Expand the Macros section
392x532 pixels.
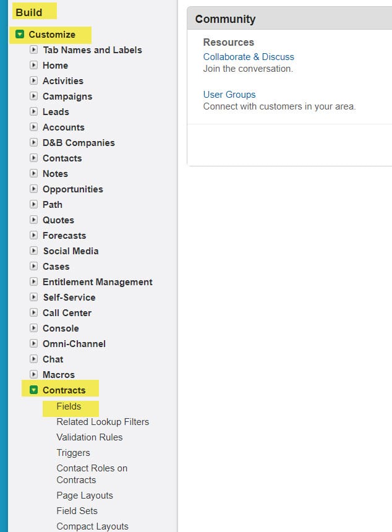tap(33, 375)
